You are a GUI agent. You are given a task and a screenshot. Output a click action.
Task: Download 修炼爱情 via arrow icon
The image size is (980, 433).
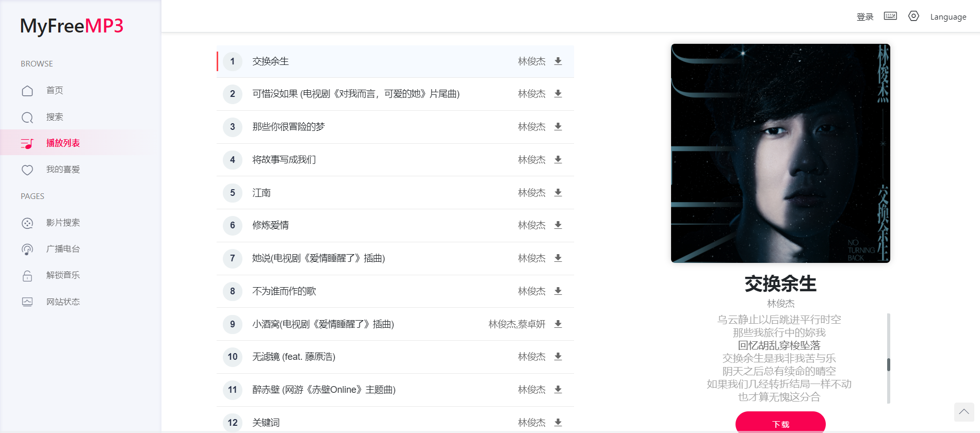(x=558, y=225)
